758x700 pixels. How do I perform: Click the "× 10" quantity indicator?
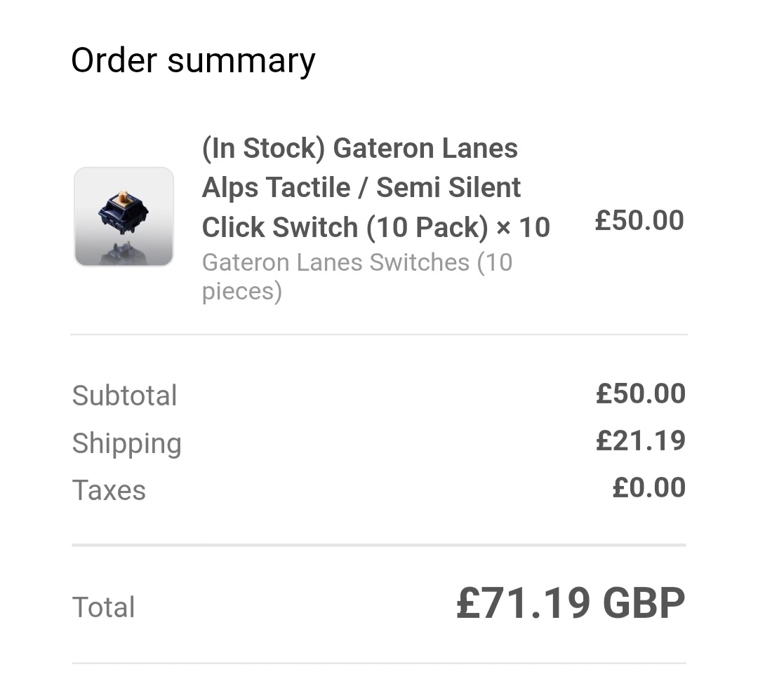pyautogui.click(x=523, y=227)
